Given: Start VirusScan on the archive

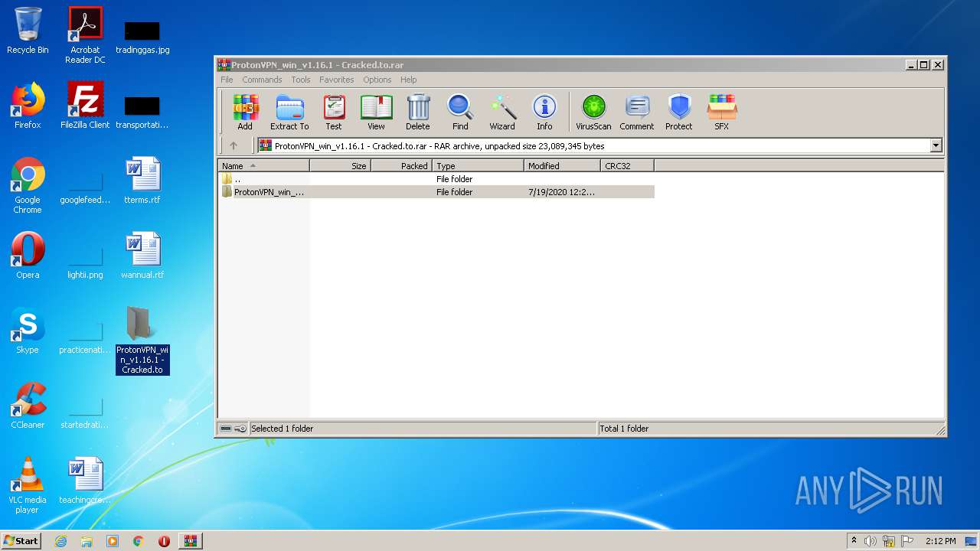Looking at the screenshot, I should 593,112.
